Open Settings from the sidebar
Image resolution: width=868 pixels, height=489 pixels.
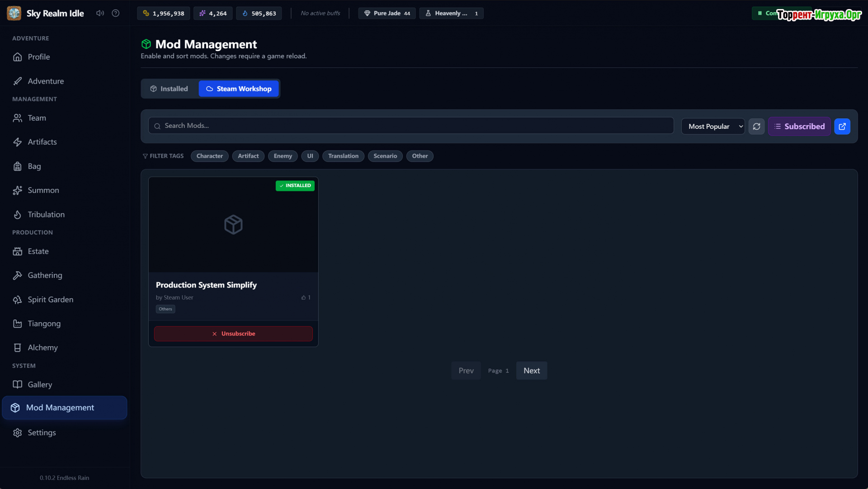coord(42,433)
